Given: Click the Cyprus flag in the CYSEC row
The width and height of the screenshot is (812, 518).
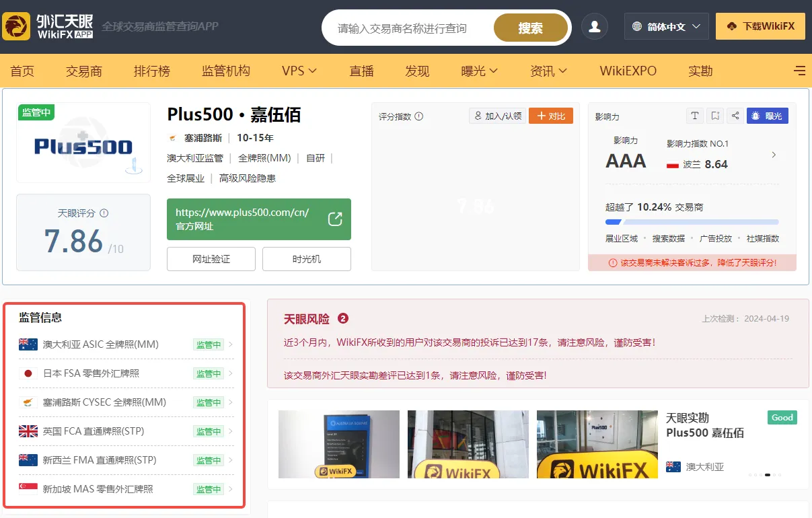Looking at the screenshot, I should point(28,402).
